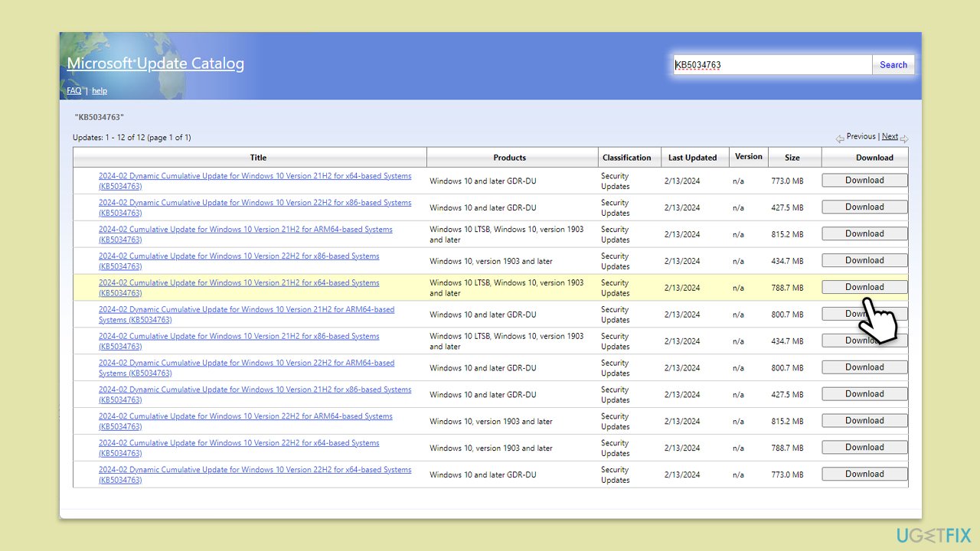Screen dimensions: 980x551
Task: Open the Microsoft Update Catalog home link
Action: tap(155, 64)
